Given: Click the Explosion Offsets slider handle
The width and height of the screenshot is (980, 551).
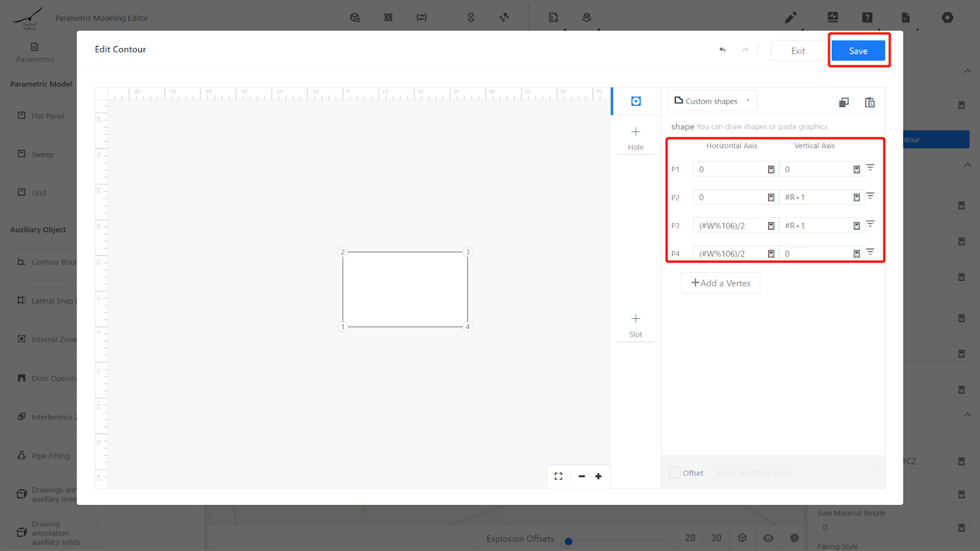Looking at the screenshot, I should click(568, 541).
